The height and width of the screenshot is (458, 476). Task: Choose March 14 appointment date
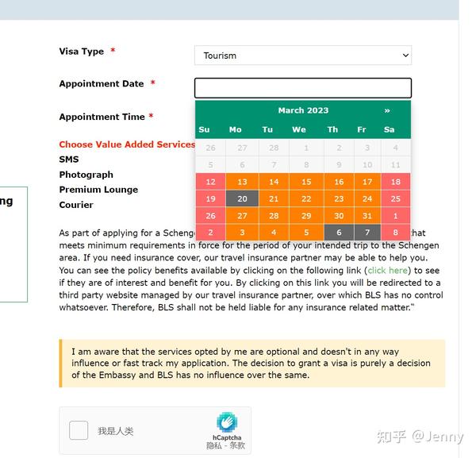(x=274, y=182)
